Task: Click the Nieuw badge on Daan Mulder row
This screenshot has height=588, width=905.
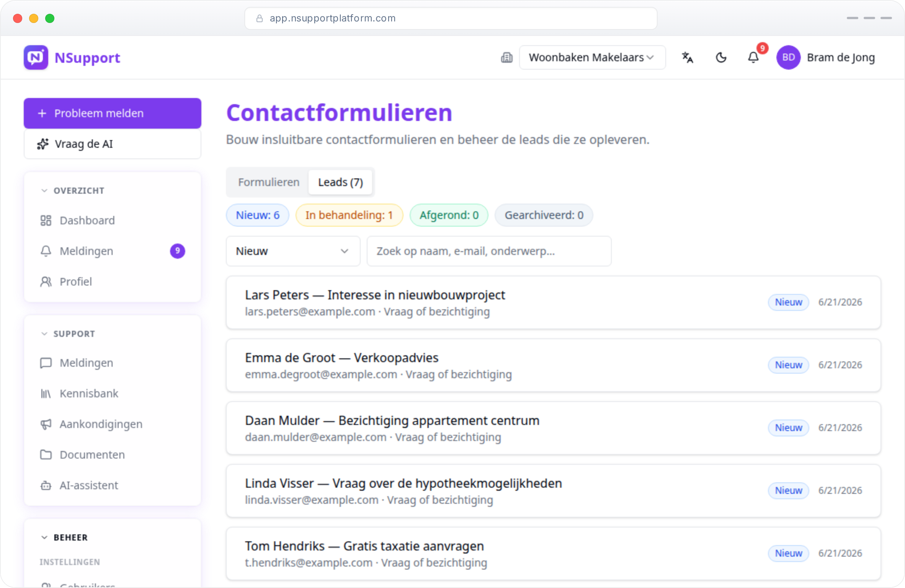Action: [x=789, y=428]
